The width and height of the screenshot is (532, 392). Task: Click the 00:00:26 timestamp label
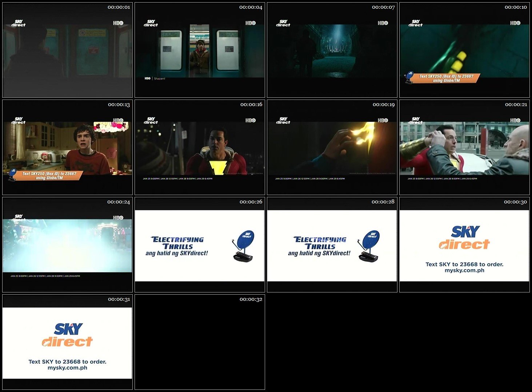251,202
